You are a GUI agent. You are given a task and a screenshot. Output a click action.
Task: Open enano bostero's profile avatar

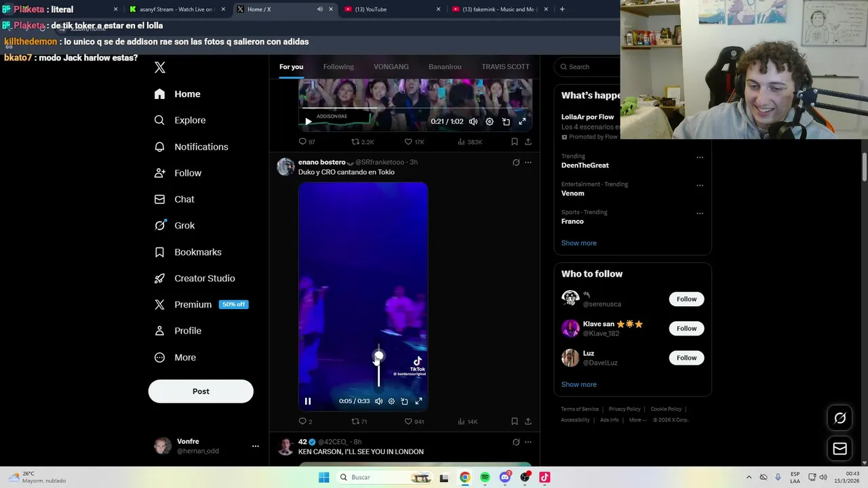285,167
